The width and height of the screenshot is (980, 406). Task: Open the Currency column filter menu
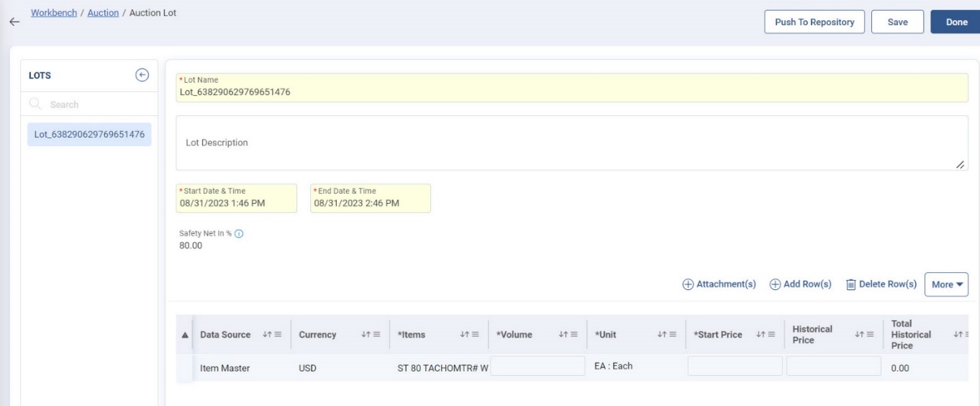376,335
